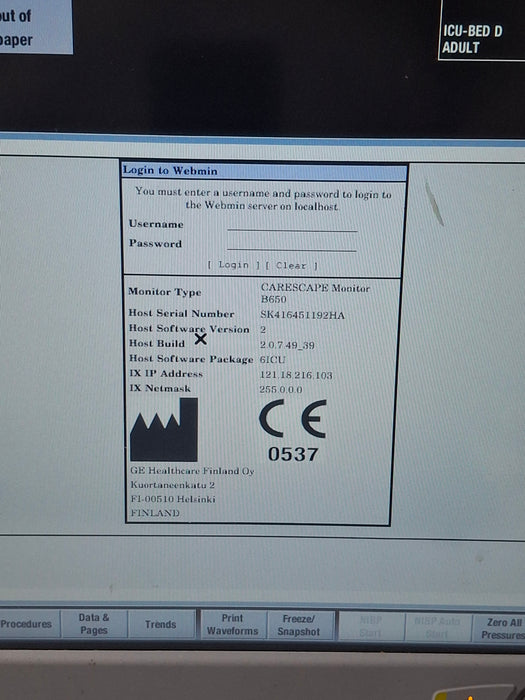The width and height of the screenshot is (525, 700).
Task: Click the IX Netmask label
Action: pyautogui.click(x=160, y=388)
